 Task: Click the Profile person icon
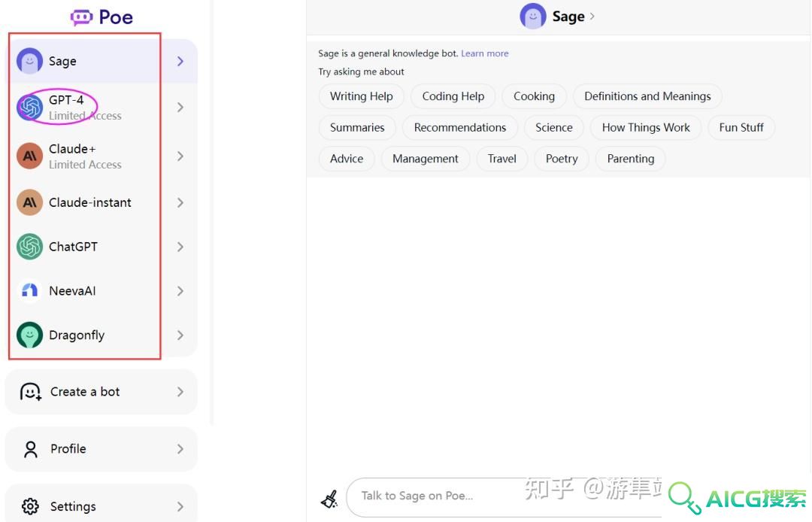[x=31, y=449]
